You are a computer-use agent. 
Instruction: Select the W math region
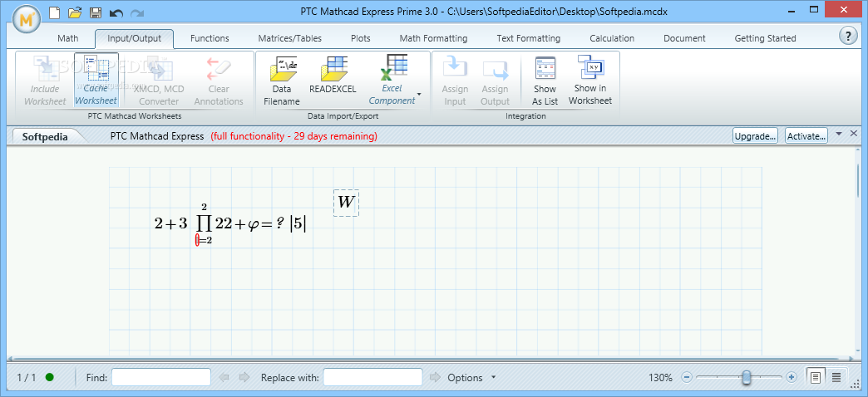click(346, 203)
